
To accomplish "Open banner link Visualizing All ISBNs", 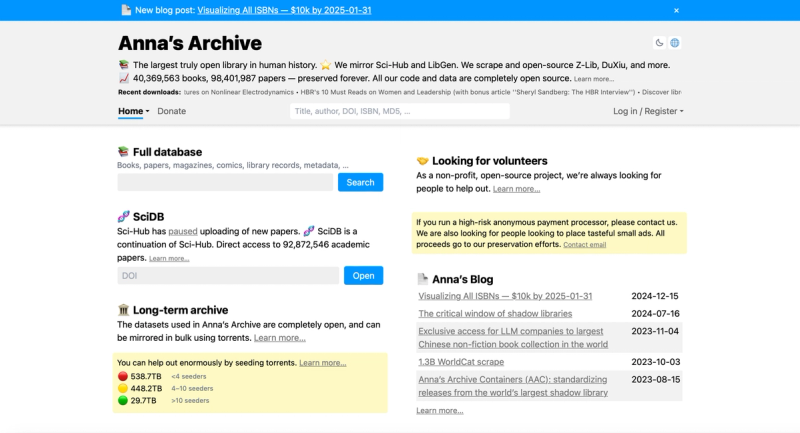I will [284, 10].
